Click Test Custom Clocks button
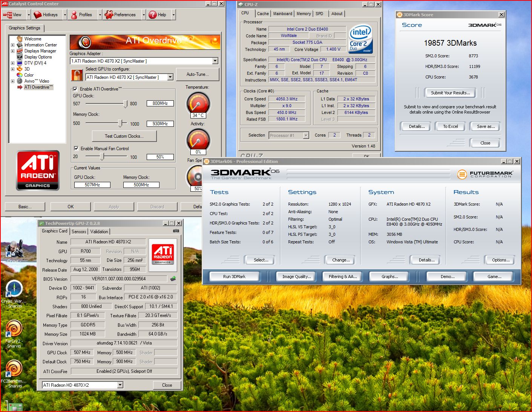This screenshot has width=532, height=412. click(124, 136)
